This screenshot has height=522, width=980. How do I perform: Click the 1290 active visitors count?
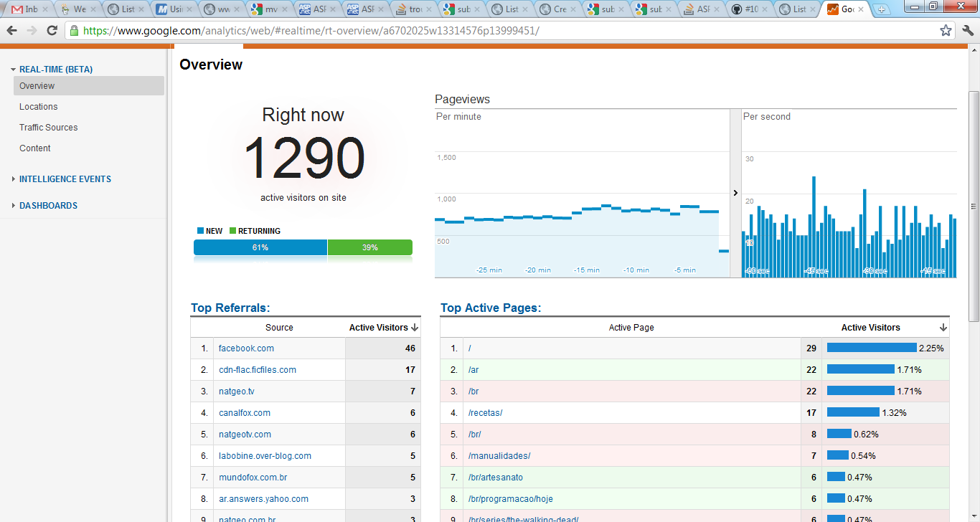tap(304, 158)
